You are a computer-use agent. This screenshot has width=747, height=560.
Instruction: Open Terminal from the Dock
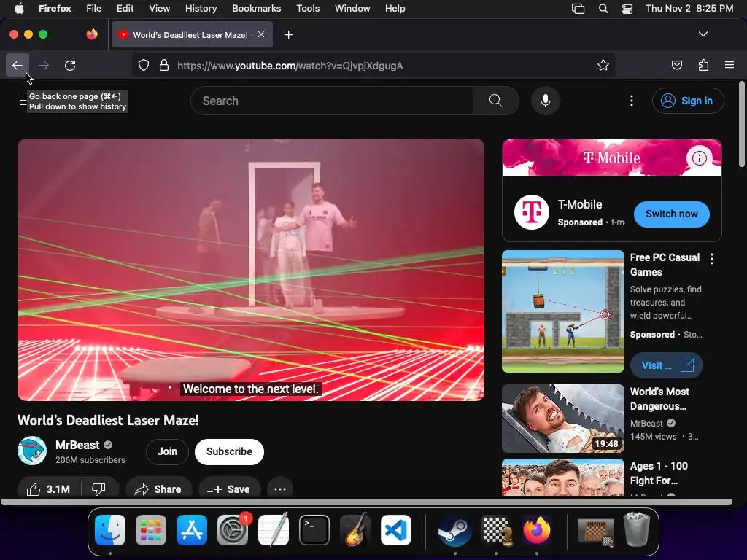pyautogui.click(x=314, y=530)
